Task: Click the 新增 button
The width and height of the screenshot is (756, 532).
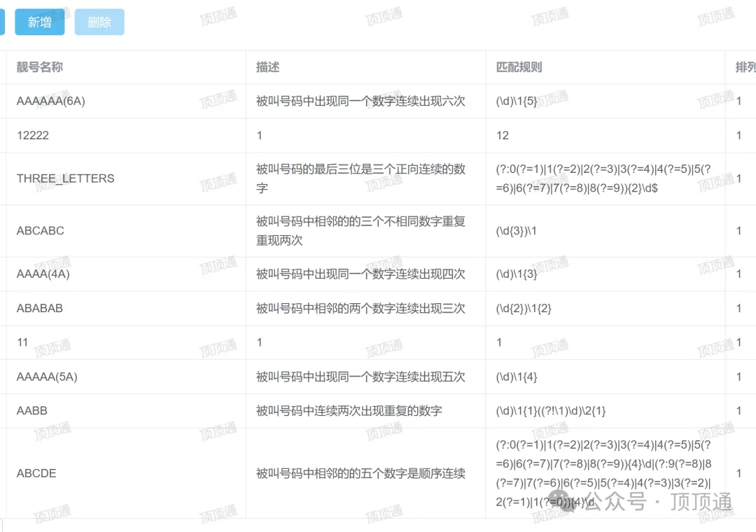Action: pos(40,22)
